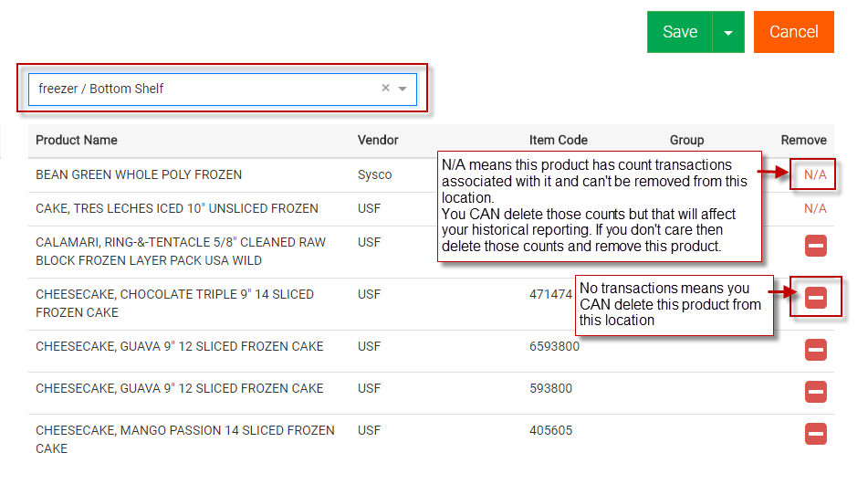Open the Save button's dropdown arrow

click(x=727, y=32)
